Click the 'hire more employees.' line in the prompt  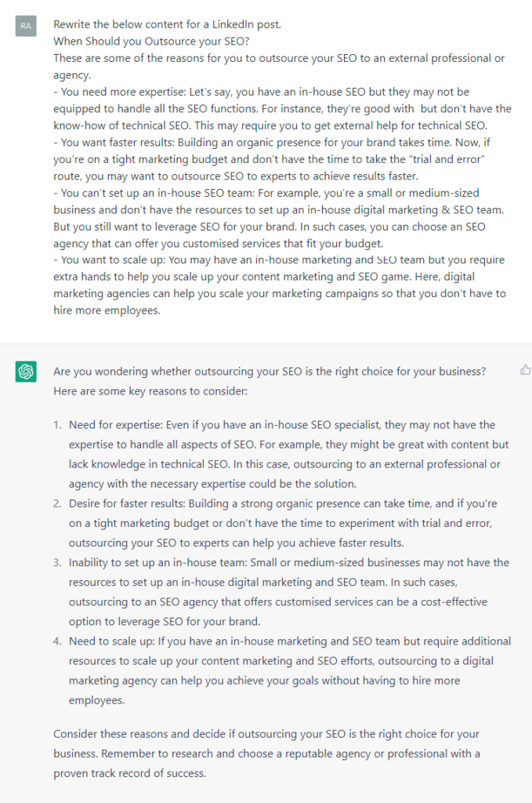pos(107,311)
